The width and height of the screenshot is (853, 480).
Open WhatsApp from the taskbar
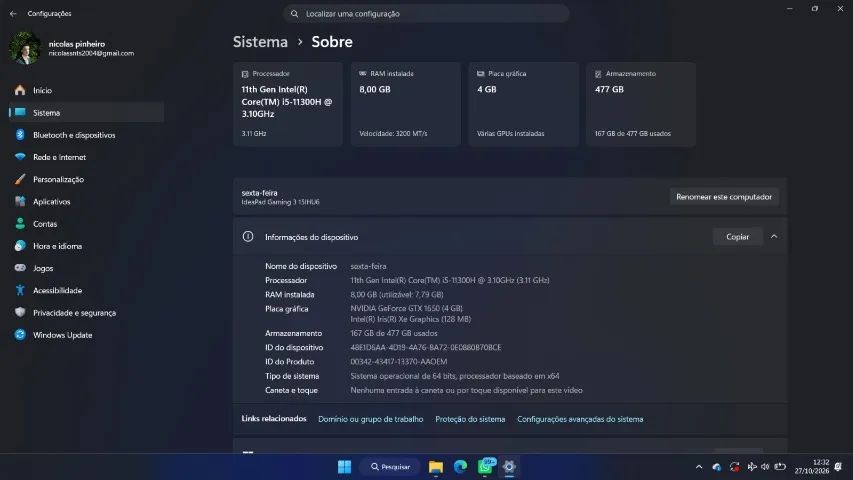[485, 466]
